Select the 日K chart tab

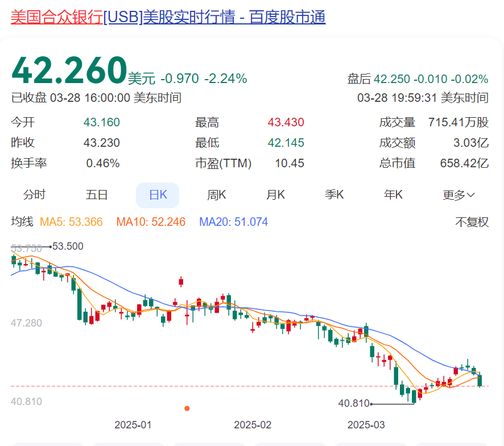tap(158, 195)
